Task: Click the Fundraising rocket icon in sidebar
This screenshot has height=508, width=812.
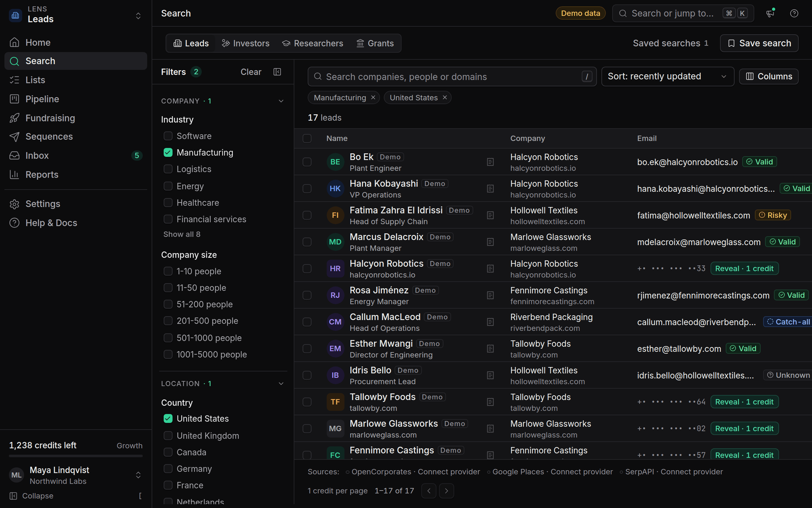Action: pyautogui.click(x=14, y=118)
